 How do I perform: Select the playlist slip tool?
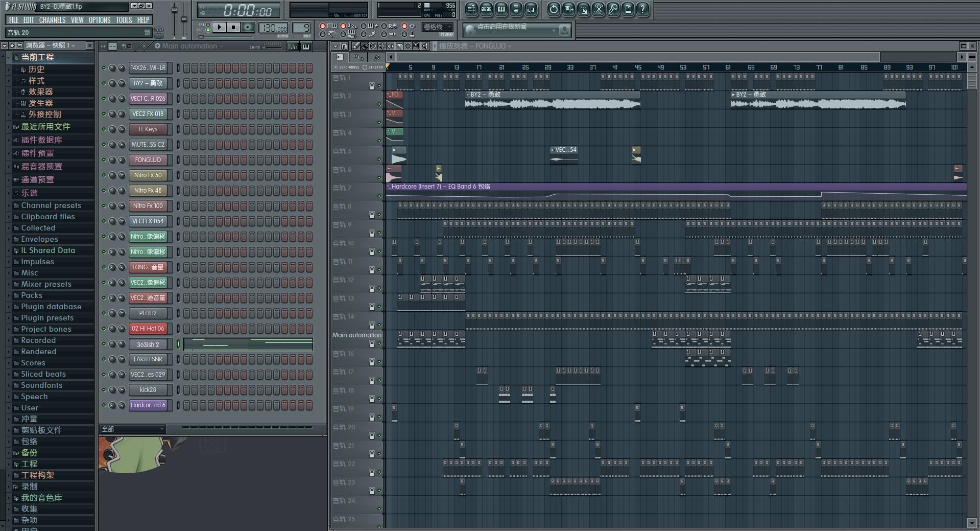391,46
